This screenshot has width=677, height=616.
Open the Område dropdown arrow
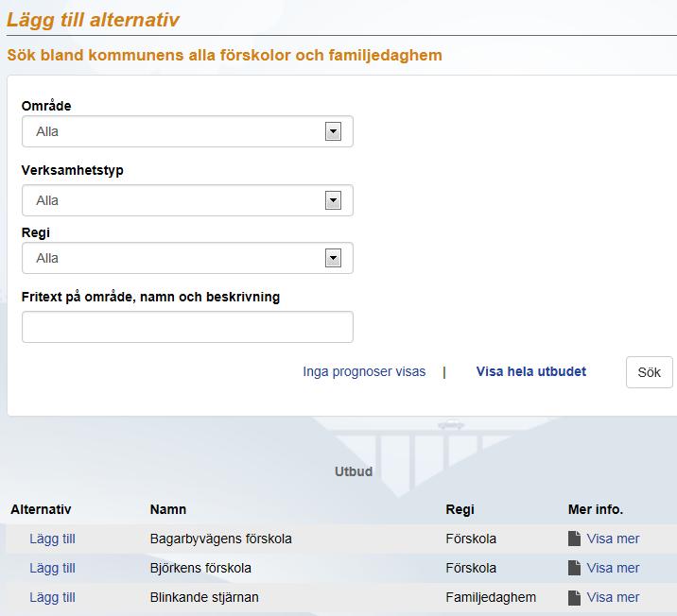click(333, 131)
